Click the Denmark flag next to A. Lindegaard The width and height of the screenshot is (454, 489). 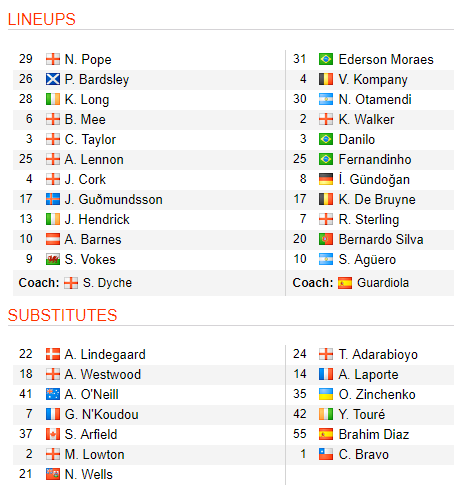tap(53, 354)
